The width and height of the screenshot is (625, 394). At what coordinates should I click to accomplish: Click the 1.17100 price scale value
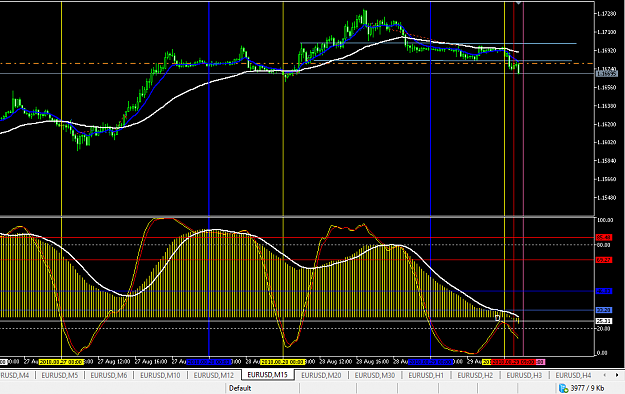[x=606, y=32]
